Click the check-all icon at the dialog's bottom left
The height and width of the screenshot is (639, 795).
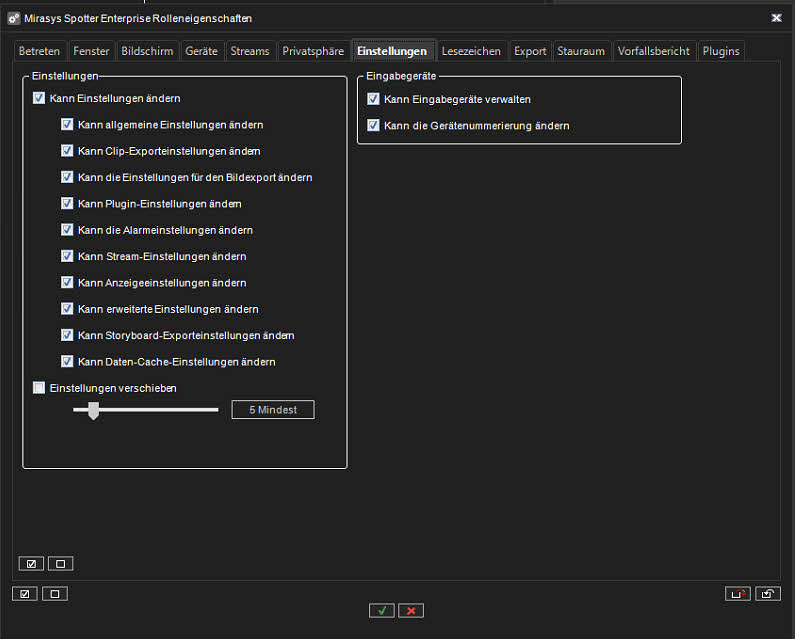pyautogui.click(x=25, y=594)
